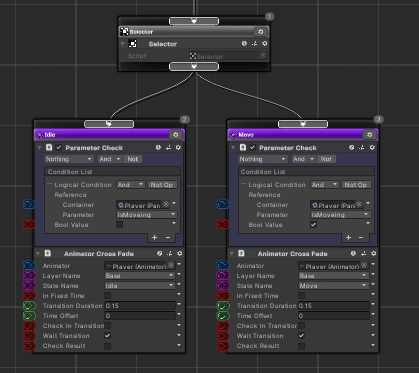Toggle Move Parameter Check enabled checkbox
419x373 pixels.
pos(252,148)
